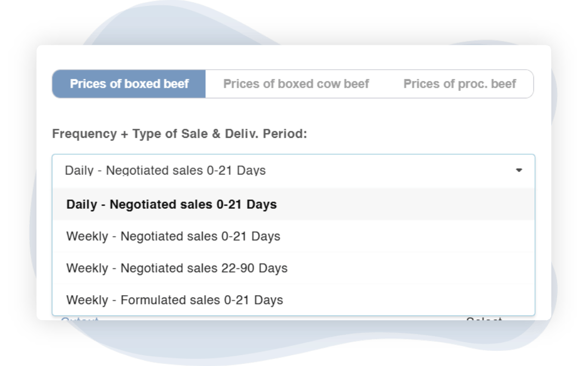
Task: Choose Weekly - Formulated sales 0-21 Days
Action: (x=175, y=300)
